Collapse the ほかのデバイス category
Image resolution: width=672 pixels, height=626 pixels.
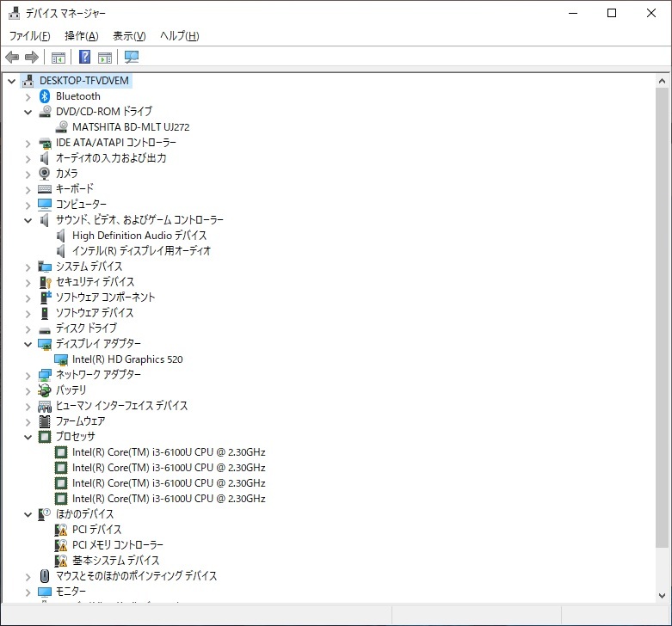28,514
